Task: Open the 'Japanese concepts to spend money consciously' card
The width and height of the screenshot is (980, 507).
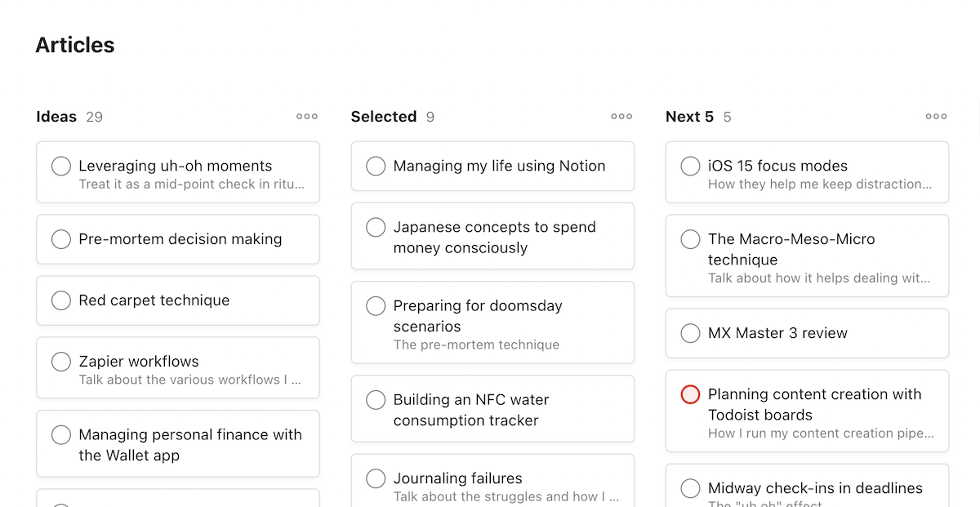Action: pyautogui.click(x=494, y=238)
